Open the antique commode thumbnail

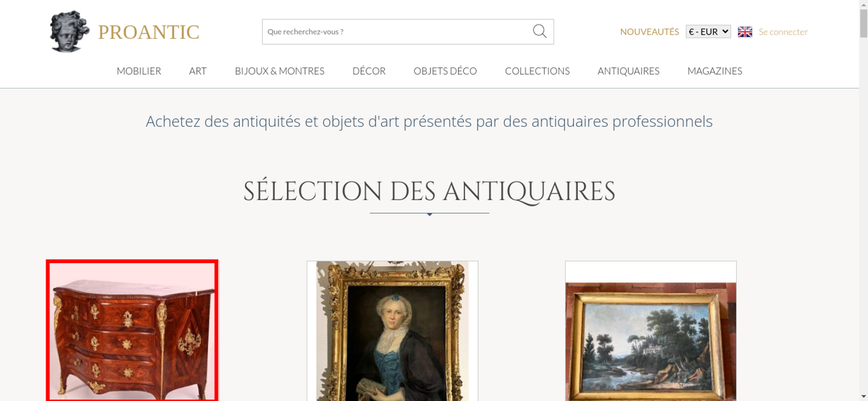132,331
